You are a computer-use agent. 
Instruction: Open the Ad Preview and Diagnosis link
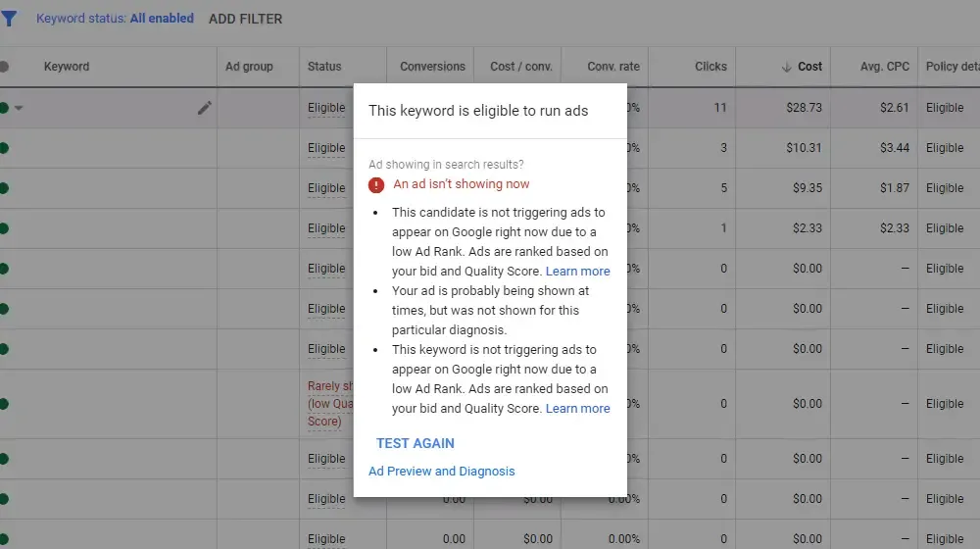pos(441,472)
